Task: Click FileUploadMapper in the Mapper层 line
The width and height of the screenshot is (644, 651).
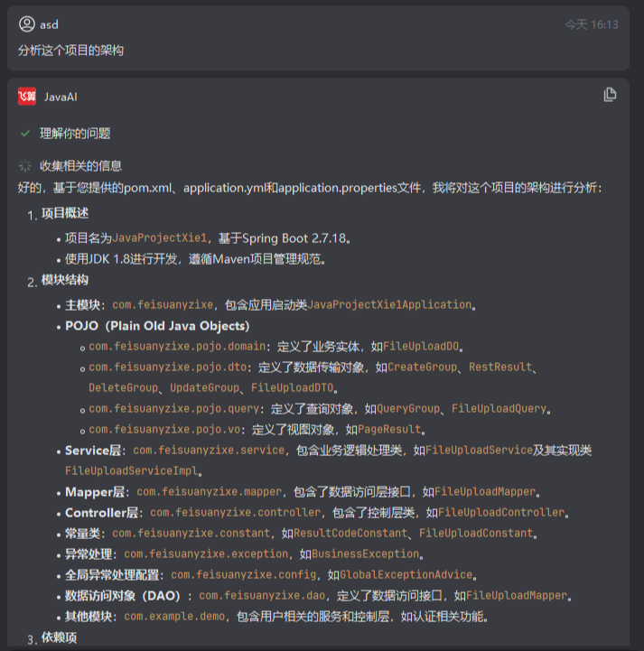Action: [485, 491]
